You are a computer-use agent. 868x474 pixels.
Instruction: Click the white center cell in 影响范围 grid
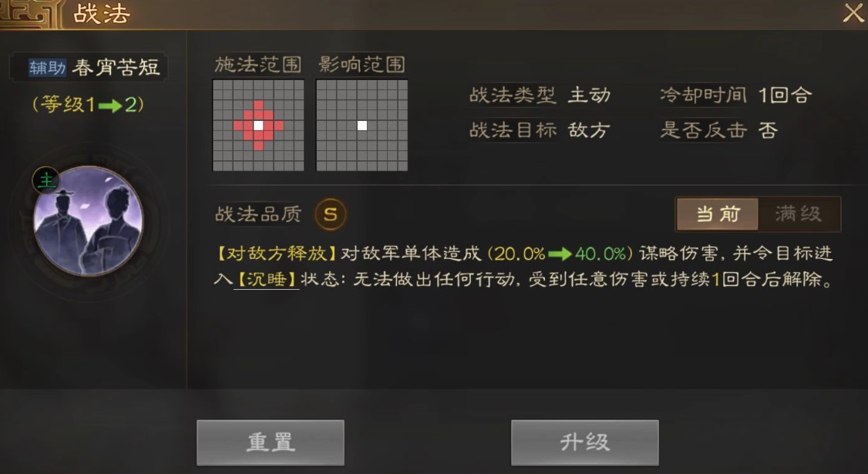[362, 125]
